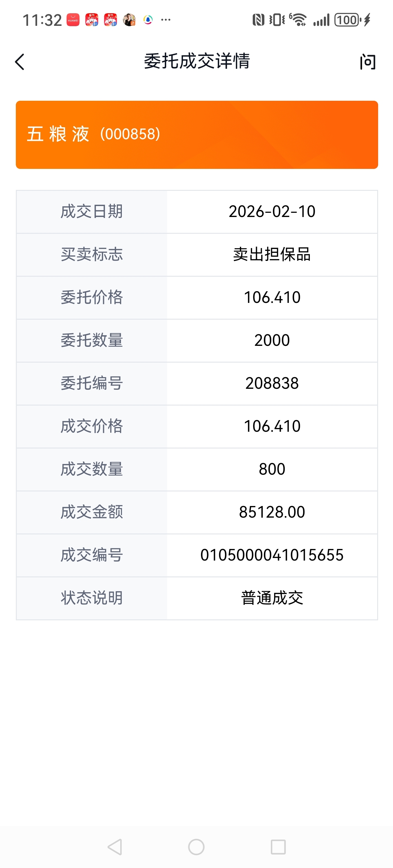This screenshot has height=868, width=393.
Task: Select the 五粮液 (000858) orange banner
Action: tap(197, 135)
